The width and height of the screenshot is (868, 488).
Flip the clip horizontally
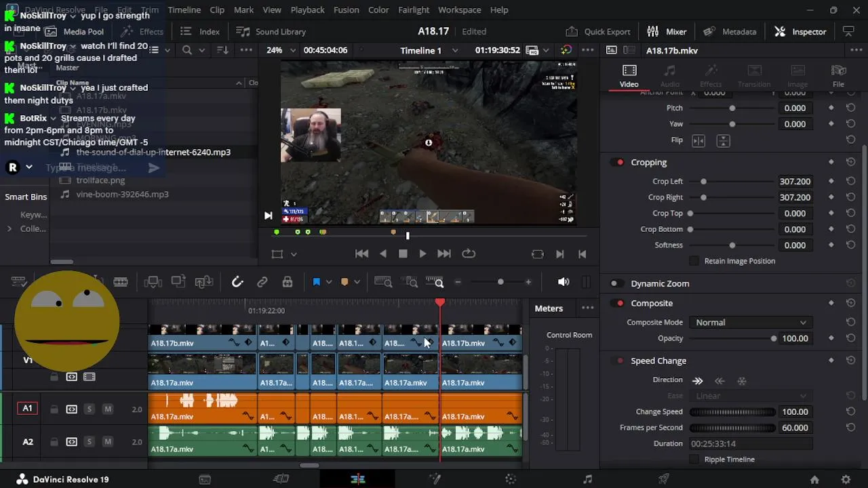(x=698, y=140)
